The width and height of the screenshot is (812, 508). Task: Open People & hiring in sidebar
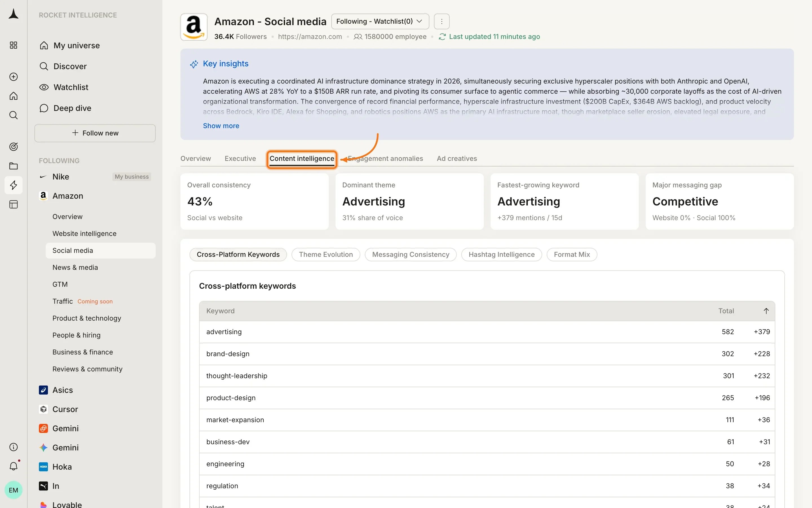(x=76, y=335)
